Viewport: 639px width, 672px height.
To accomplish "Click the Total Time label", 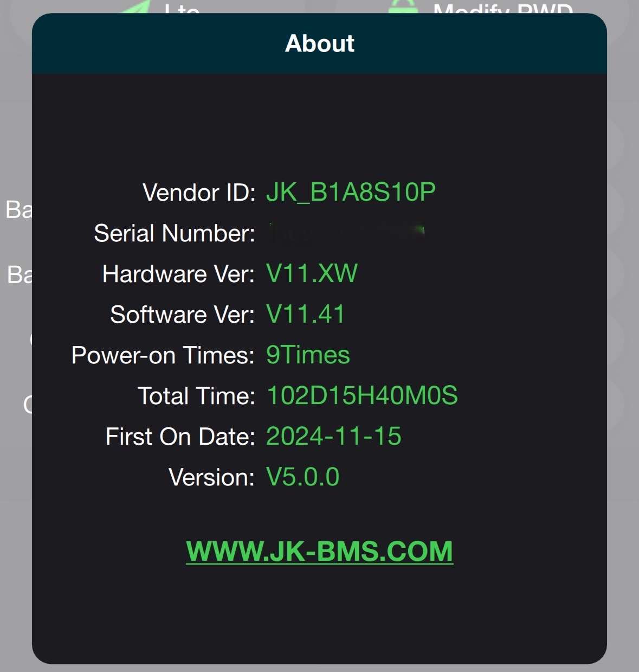I will click(x=196, y=396).
